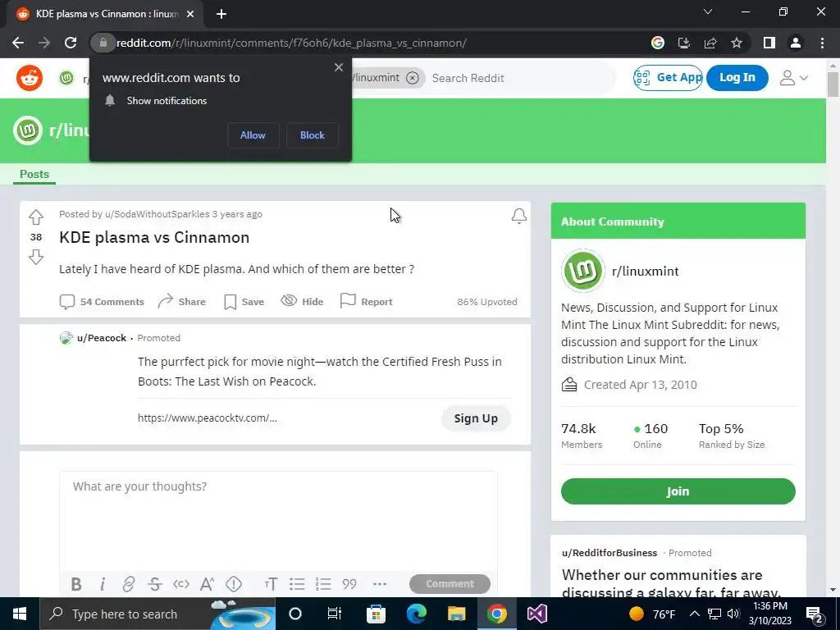
Task: Select the Posts tab
Action: click(x=34, y=174)
